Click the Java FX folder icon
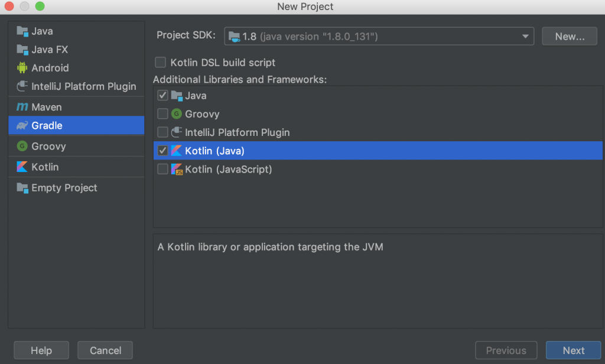 click(x=22, y=50)
